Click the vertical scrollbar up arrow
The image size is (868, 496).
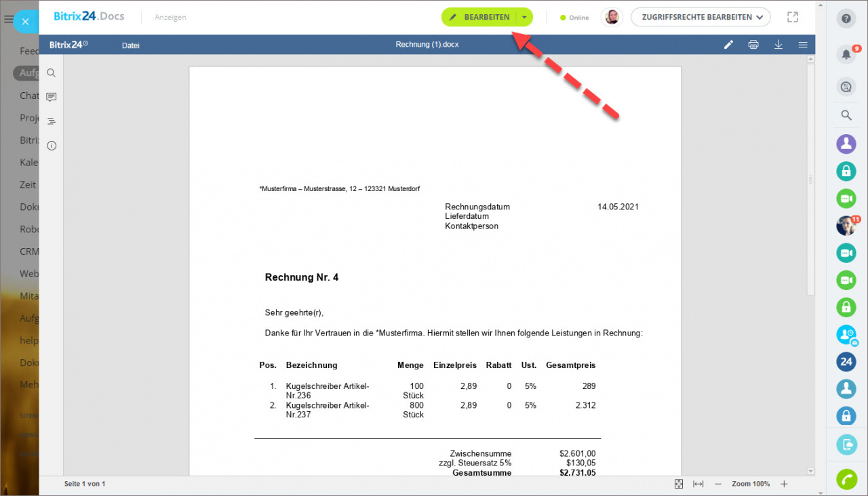(810, 60)
